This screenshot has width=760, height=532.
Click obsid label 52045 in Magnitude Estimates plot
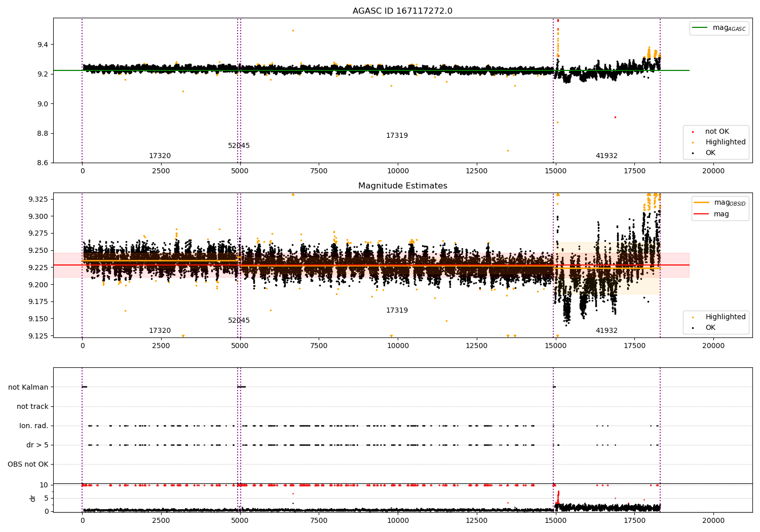coord(239,321)
